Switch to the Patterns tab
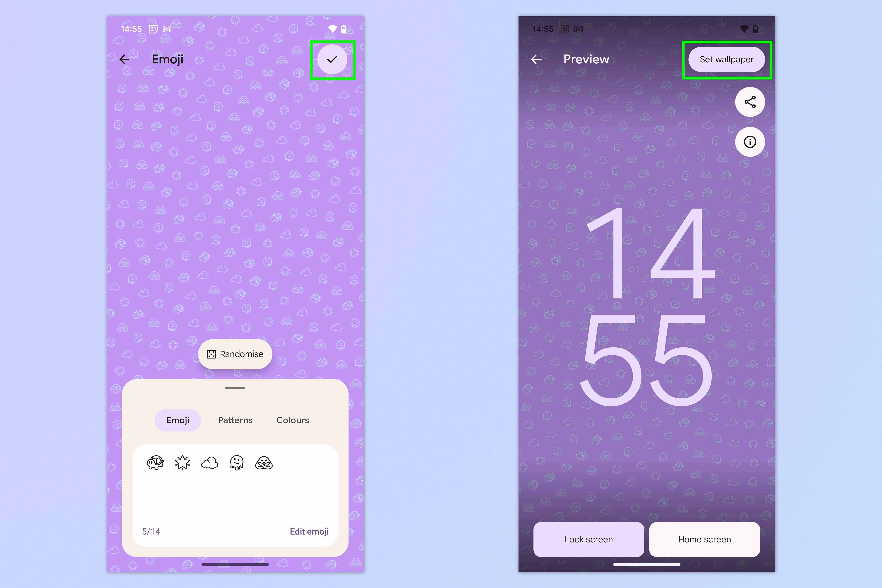Screen dimensions: 882x588 pyautogui.click(x=235, y=419)
